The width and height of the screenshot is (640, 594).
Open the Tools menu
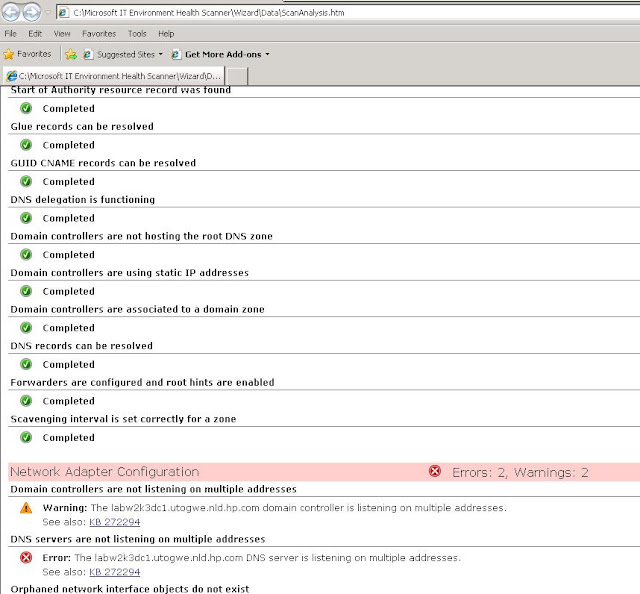pyautogui.click(x=137, y=33)
